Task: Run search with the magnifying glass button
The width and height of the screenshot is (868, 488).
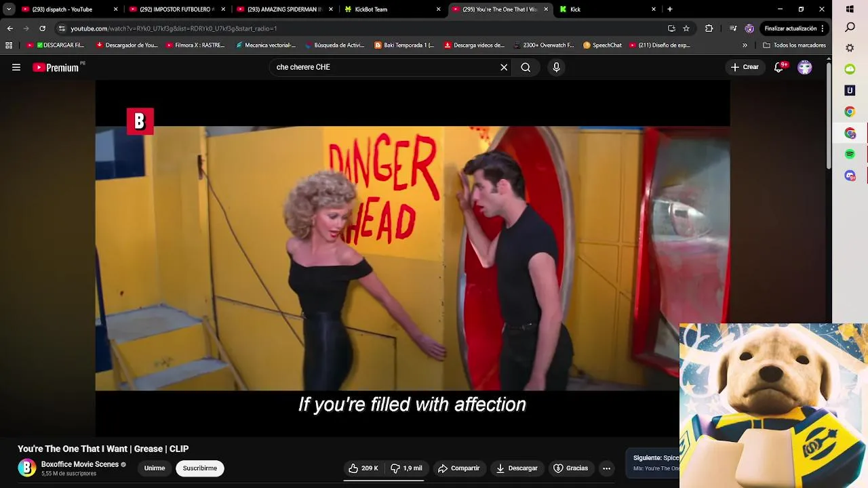Action: coord(526,67)
